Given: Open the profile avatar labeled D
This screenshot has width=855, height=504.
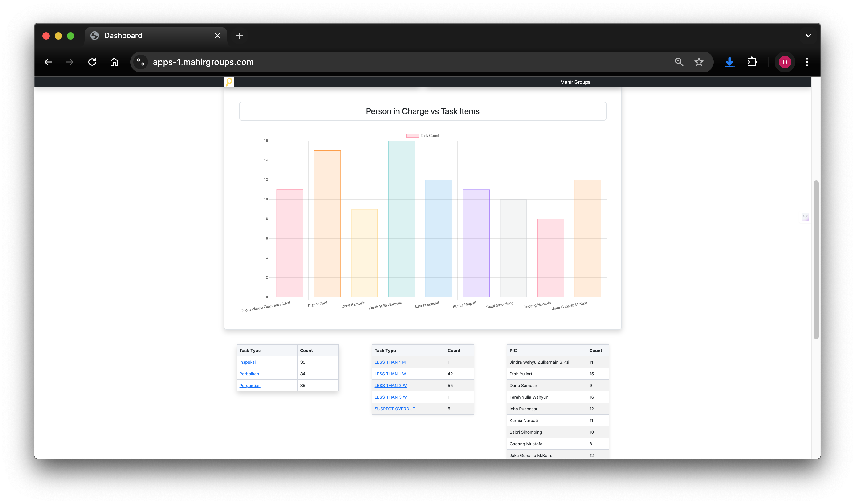Looking at the screenshot, I should tap(784, 62).
